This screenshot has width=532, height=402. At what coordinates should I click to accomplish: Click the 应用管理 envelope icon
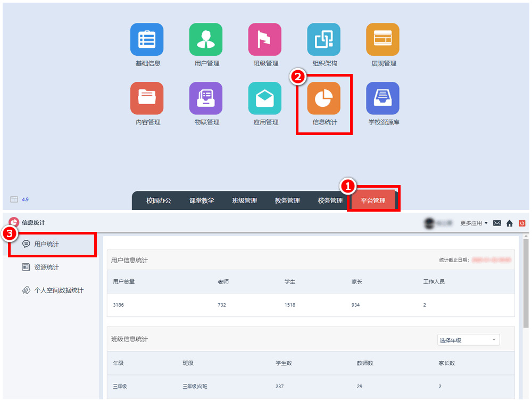265,98
